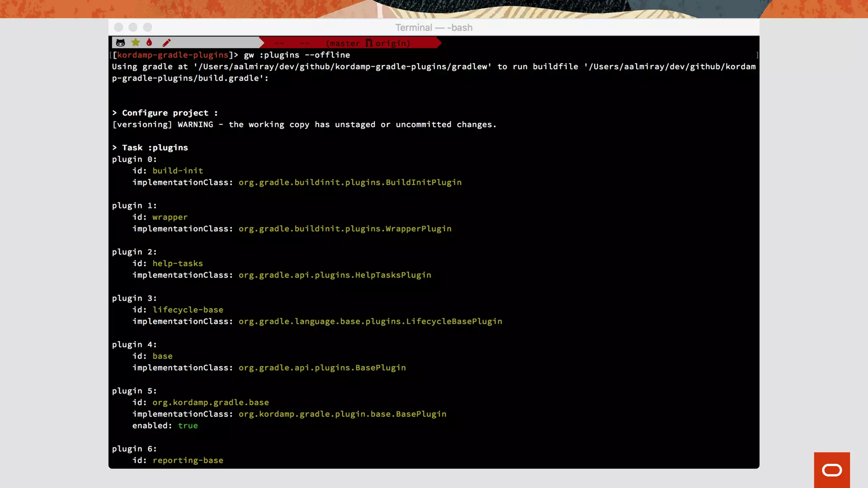This screenshot has width=868, height=488.
Task: Click the green 'true' enabled value
Action: coord(188,426)
